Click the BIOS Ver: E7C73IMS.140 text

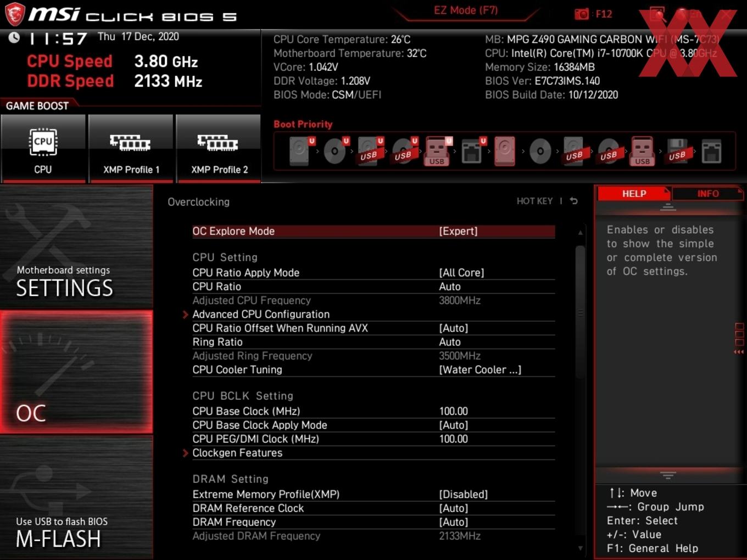pos(542,81)
